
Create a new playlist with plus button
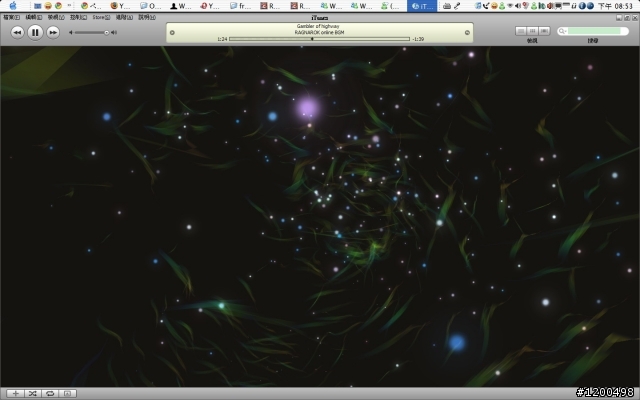(16, 393)
